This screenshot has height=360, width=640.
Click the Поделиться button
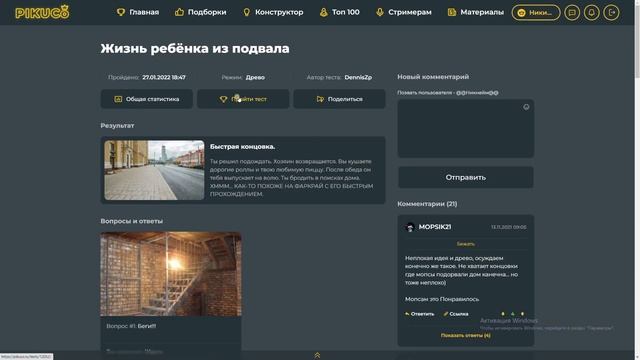tap(339, 99)
